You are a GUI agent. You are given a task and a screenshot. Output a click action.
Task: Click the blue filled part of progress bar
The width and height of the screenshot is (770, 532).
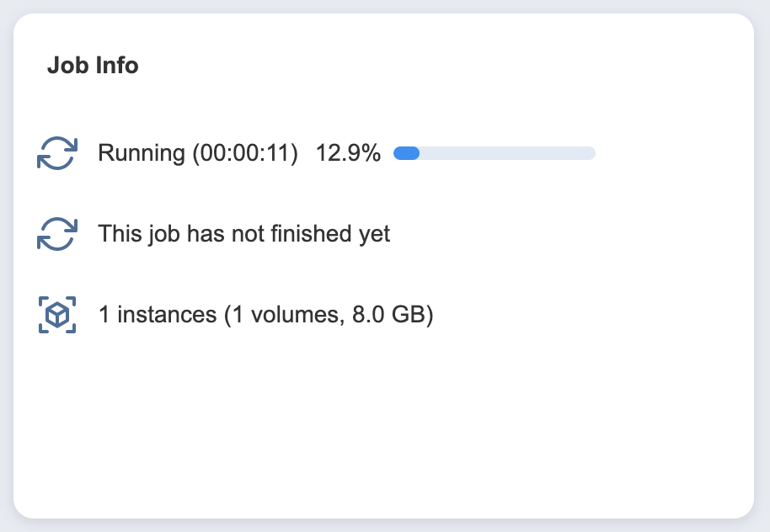[407, 153]
